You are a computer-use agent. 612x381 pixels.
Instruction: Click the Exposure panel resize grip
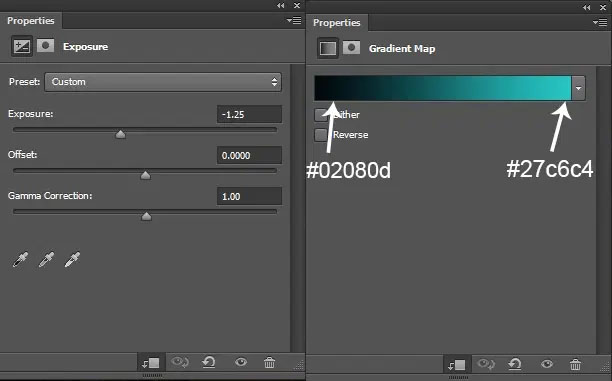point(299,365)
